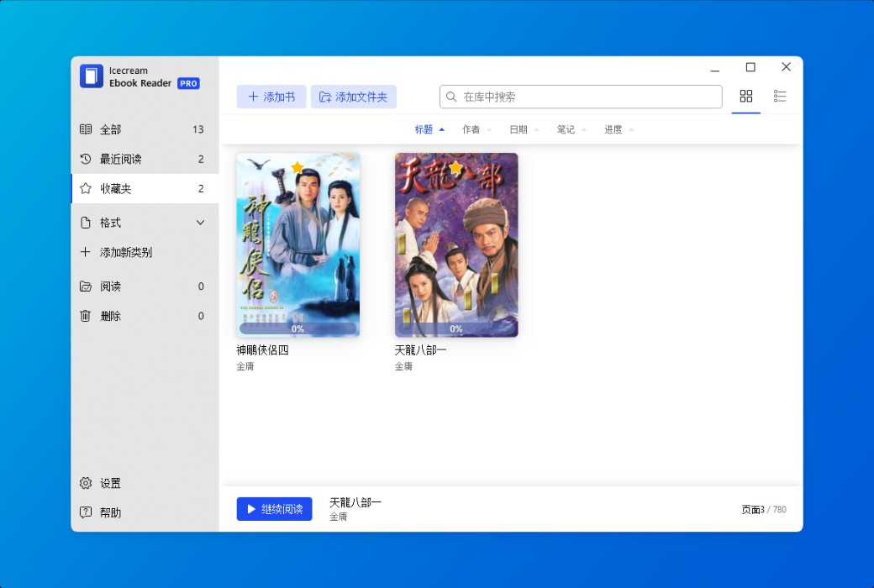
Task: Unfavorite 天龍八部一 by clicking its star
Action: click(455, 168)
